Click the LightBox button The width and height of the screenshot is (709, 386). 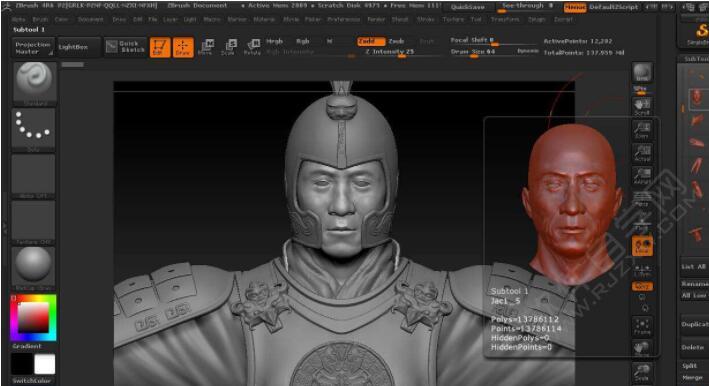pos(73,47)
